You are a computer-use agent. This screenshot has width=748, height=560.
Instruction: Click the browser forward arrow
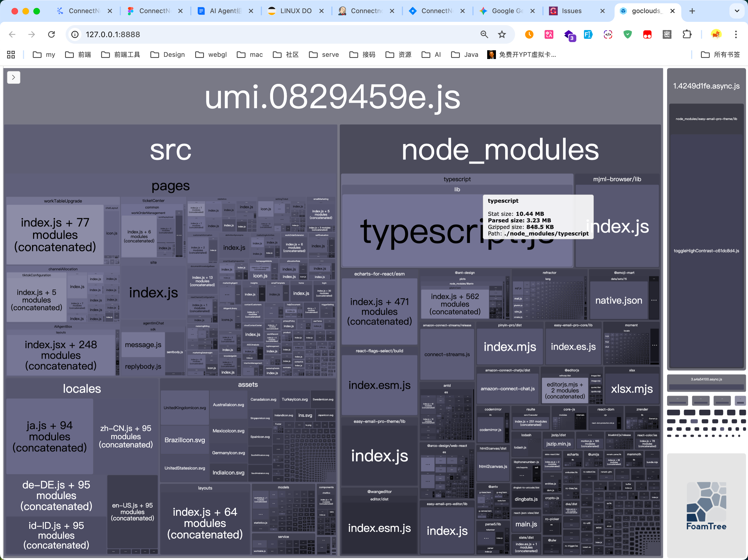point(31,34)
